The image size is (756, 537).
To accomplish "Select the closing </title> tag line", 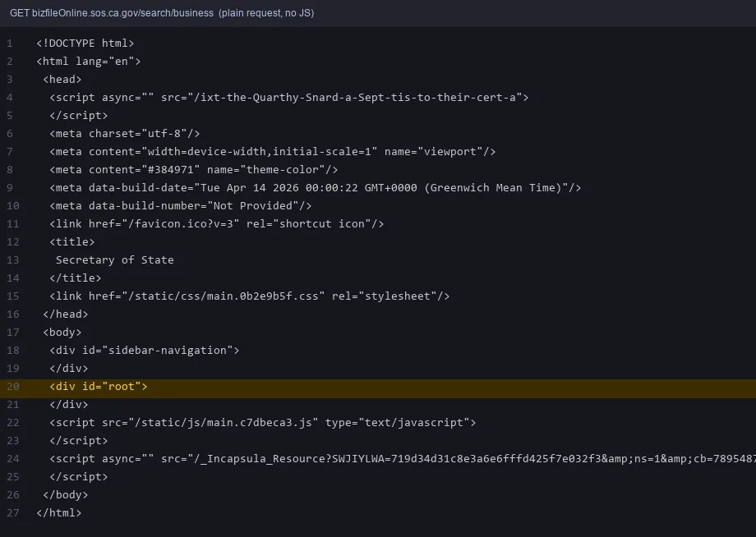I will tap(76, 278).
